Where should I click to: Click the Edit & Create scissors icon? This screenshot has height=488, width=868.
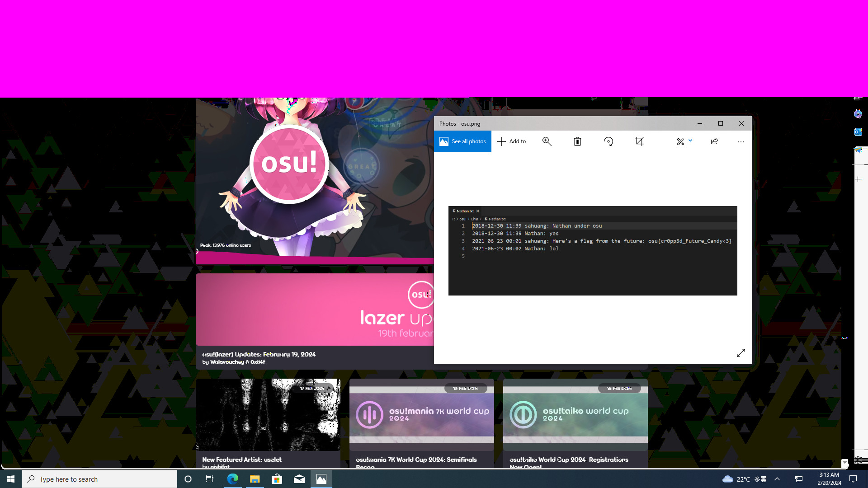coord(680,141)
